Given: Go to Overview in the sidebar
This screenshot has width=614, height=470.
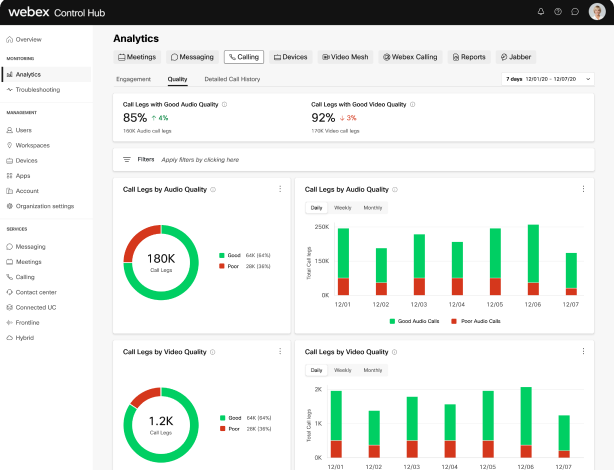Looking at the screenshot, I should 24,40.
